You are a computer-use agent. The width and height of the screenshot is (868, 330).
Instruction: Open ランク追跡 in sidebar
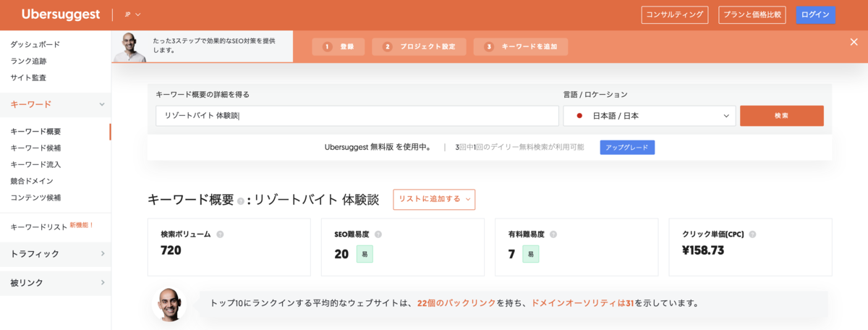(x=28, y=61)
